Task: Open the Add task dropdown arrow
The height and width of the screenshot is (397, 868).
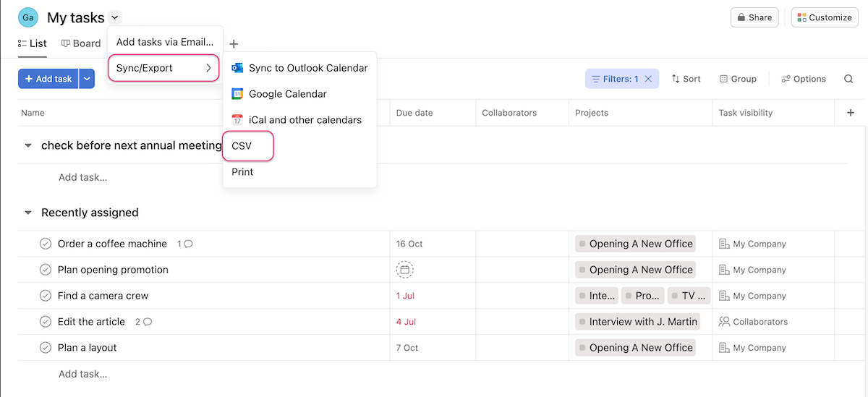Action: click(x=87, y=79)
